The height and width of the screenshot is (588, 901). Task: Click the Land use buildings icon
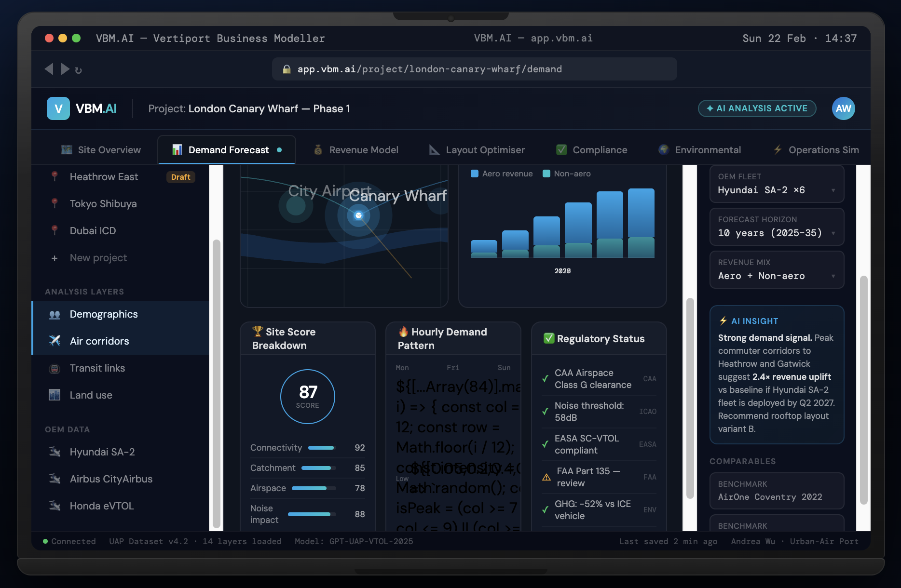[x=55, y=395]
